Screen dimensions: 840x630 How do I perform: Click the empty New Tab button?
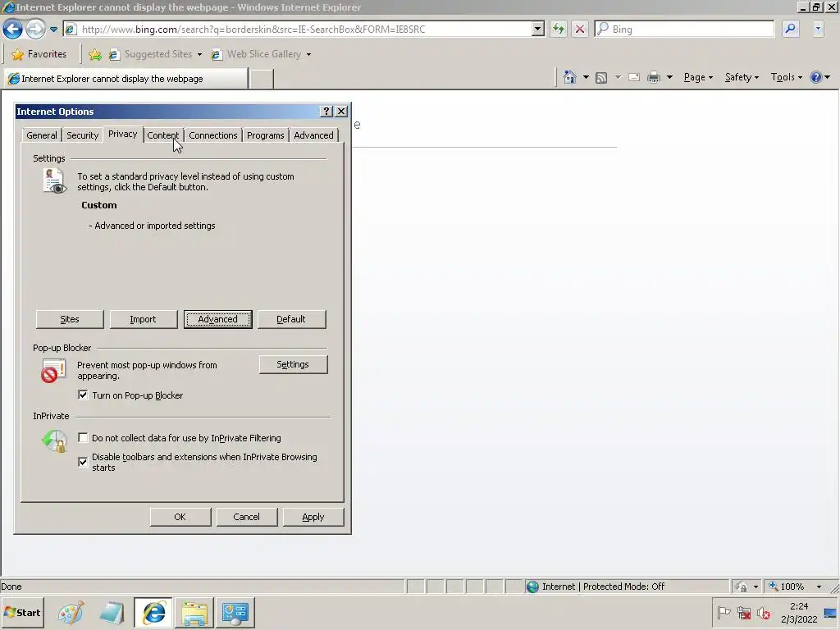click(x=262, y=78)
